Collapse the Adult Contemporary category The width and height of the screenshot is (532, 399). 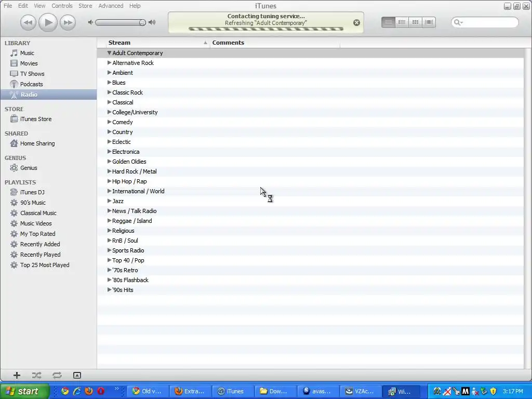[x=109, y=53]
